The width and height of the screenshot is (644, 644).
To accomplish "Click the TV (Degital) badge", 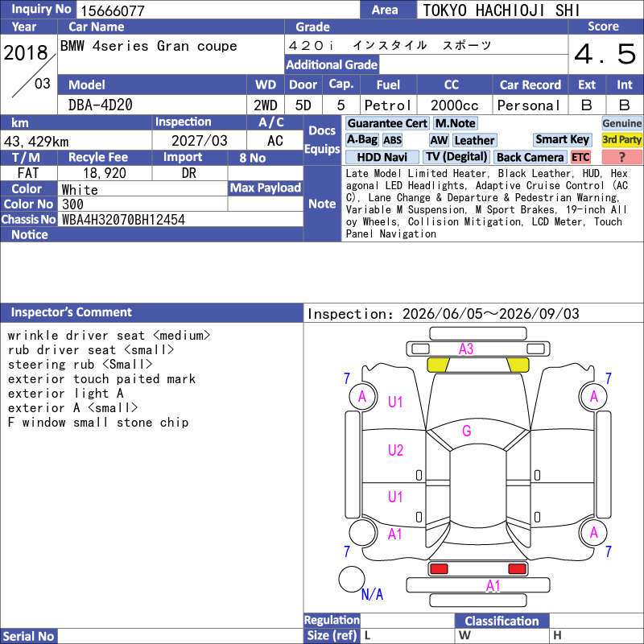I will tap(456, 157).
